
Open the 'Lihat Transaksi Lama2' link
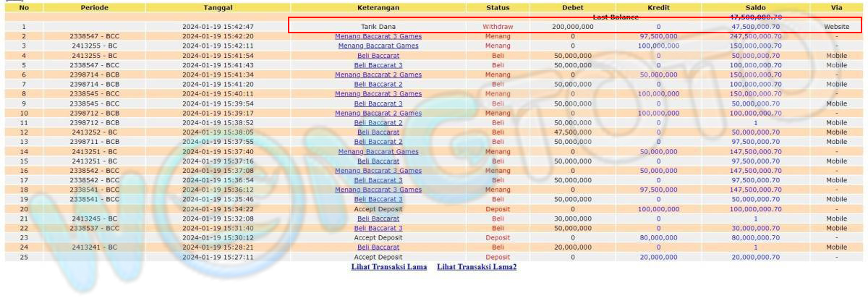coord(477,267)
